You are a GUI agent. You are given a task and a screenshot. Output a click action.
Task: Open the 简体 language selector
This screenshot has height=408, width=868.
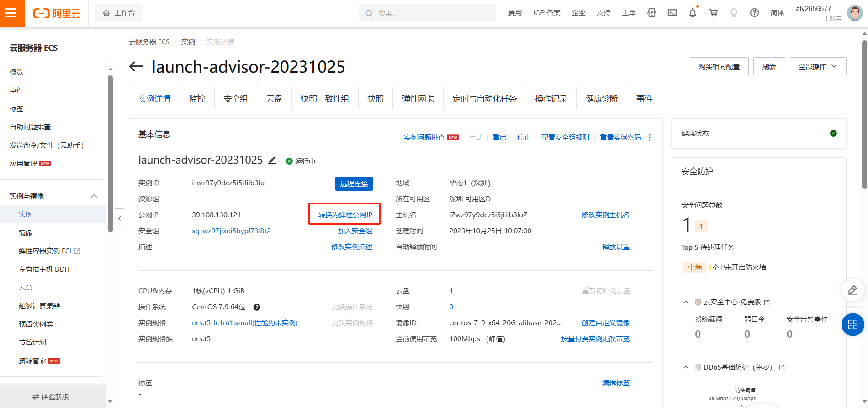[777, 13]
